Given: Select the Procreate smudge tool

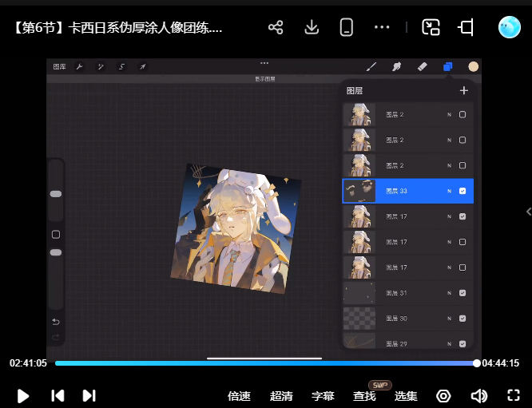Looking at the screenshot, I should coord(397,67).
